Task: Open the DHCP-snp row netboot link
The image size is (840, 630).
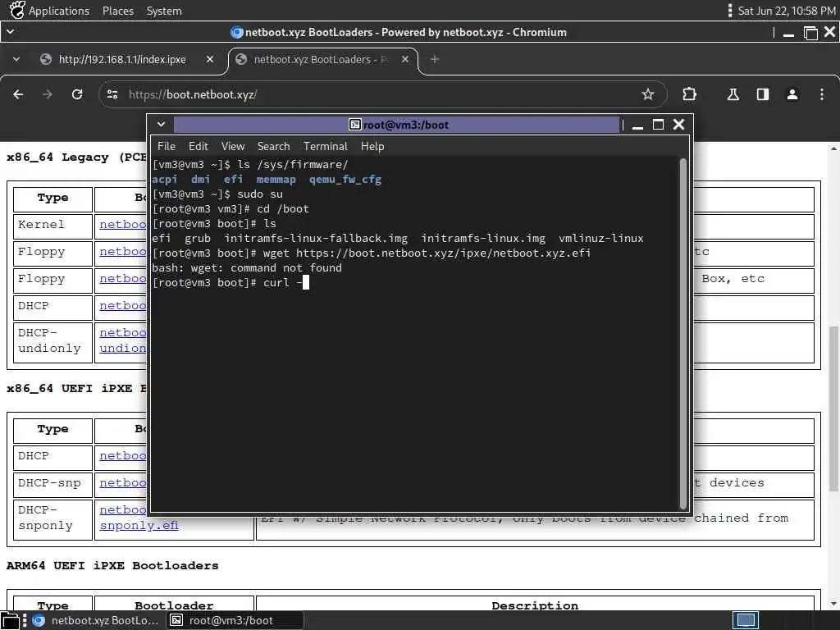Action: pyautogui.click(x=123, y=482)
